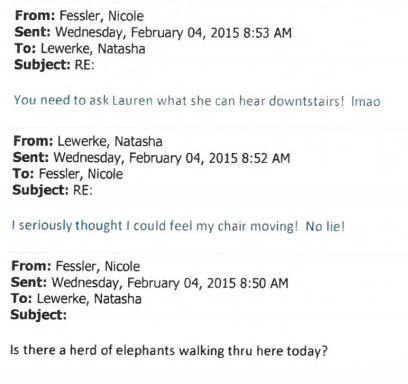Click the top email's Subject RE: line
The image size is (408, 384).
click(x=54, y=64)
